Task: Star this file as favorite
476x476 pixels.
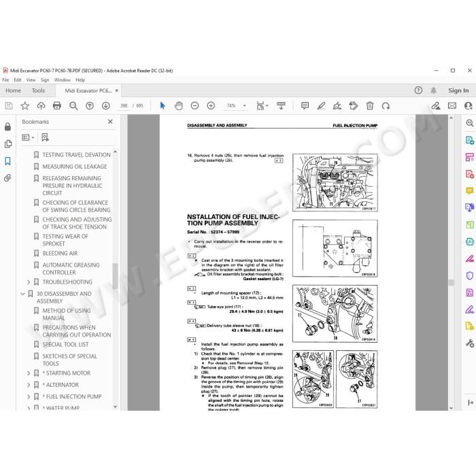Action: pos(25,105)
